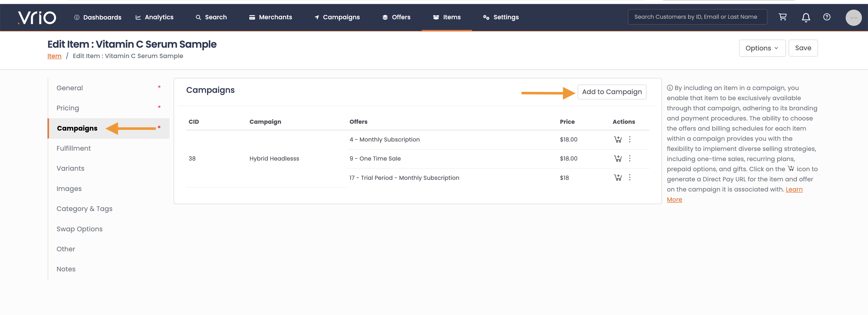Screen dimensions: 868x315
Task: Open the notifications bell
Action: coord(806,17)
